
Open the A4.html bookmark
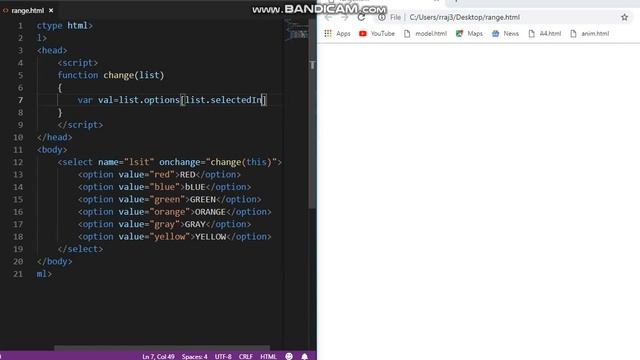(x=544, y=33)
